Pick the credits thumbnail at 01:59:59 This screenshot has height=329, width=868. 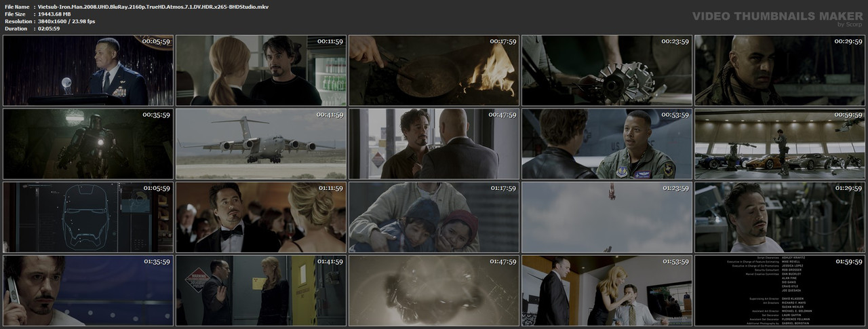[780, 290]
